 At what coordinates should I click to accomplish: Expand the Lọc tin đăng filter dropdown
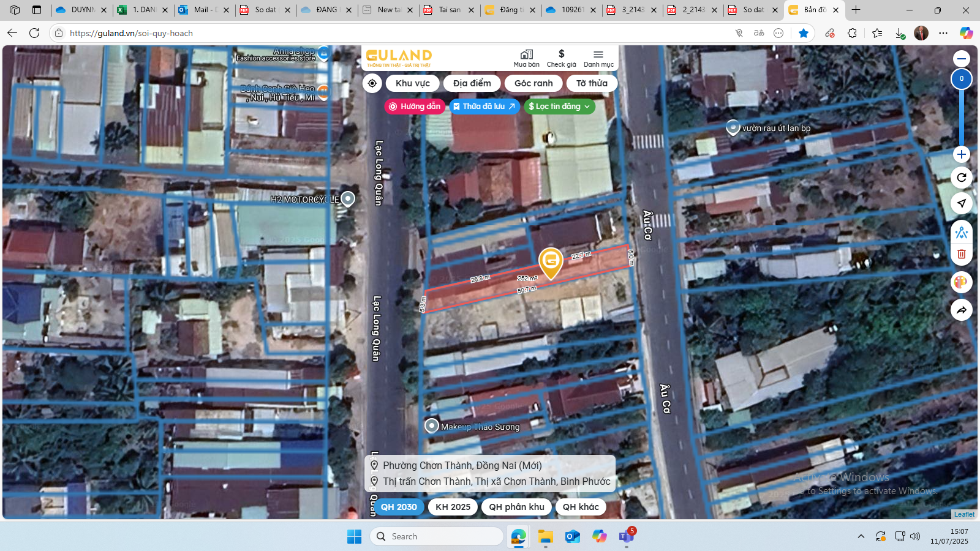(559, 107)
